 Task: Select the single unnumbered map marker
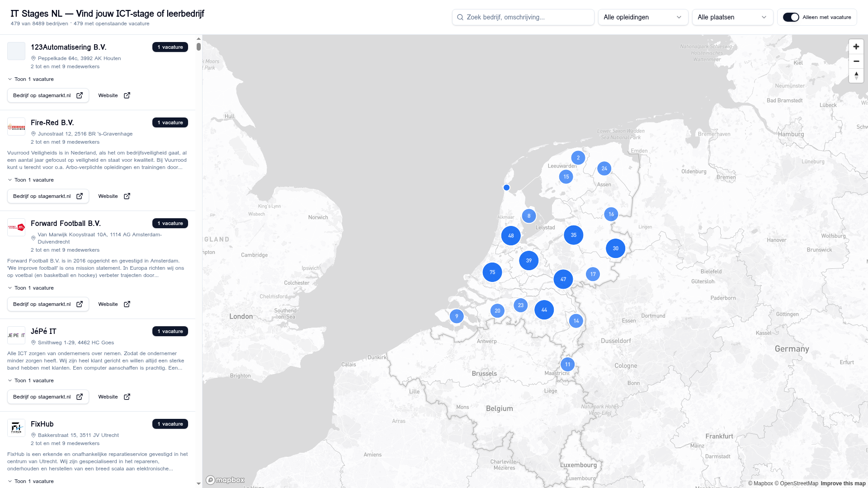click(x=506, y=188)
